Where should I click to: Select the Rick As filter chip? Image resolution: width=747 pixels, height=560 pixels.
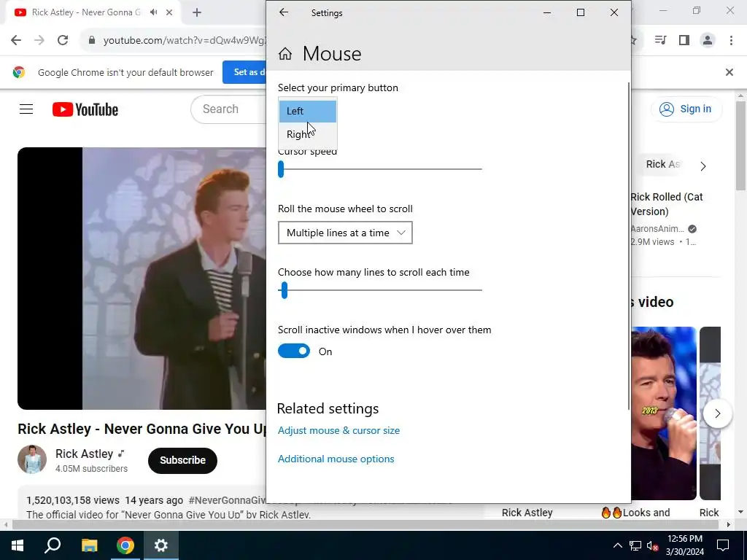click(x=662, y=165)
